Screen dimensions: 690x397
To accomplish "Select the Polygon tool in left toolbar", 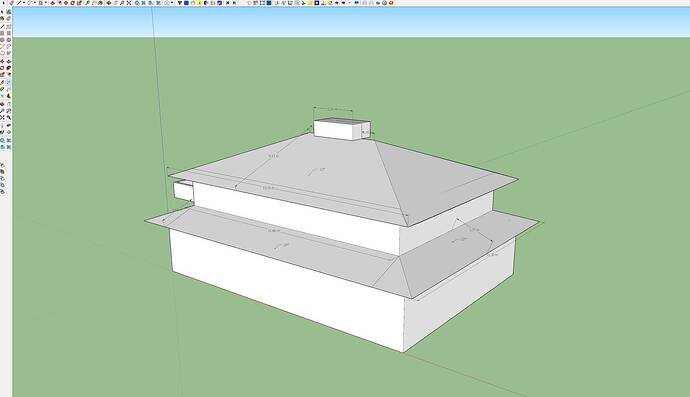I will tap(9, 40).
